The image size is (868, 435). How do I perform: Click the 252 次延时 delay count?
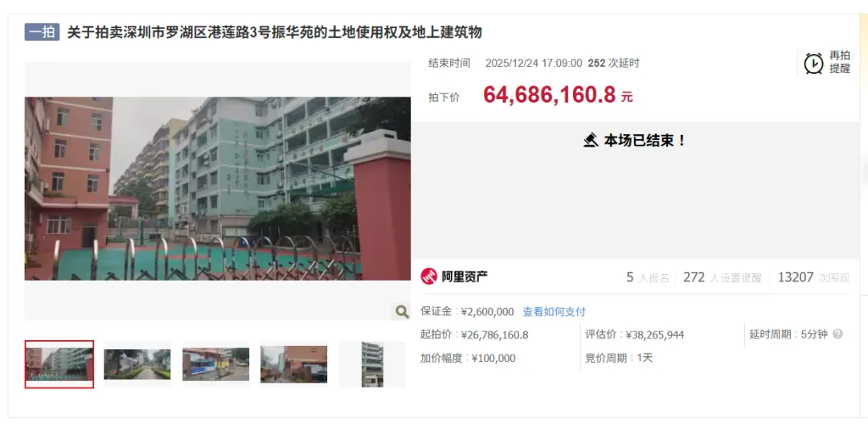click(x=613, y=64)
